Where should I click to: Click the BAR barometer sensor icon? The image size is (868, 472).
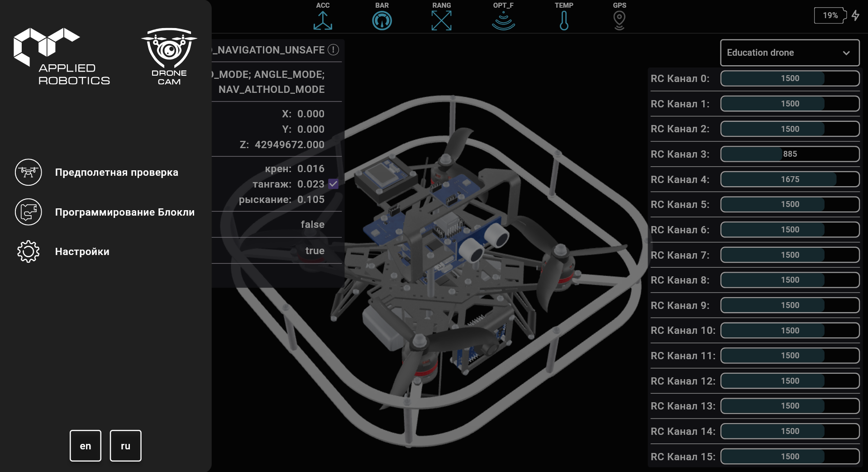[x=382, y=20]
